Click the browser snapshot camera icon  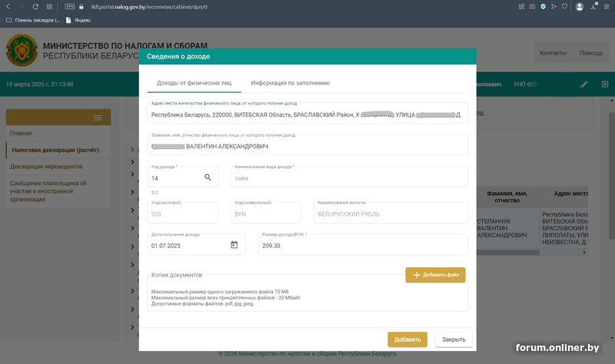(x=532, y=6)
